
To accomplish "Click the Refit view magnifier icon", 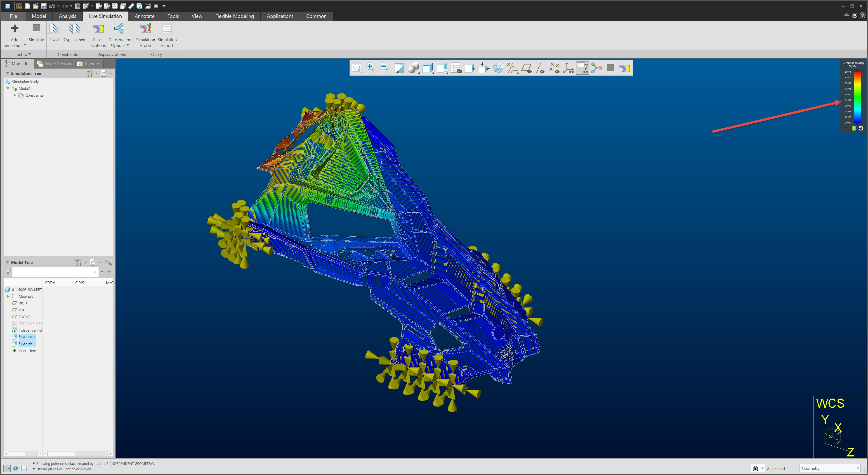I will coord(357,68).
